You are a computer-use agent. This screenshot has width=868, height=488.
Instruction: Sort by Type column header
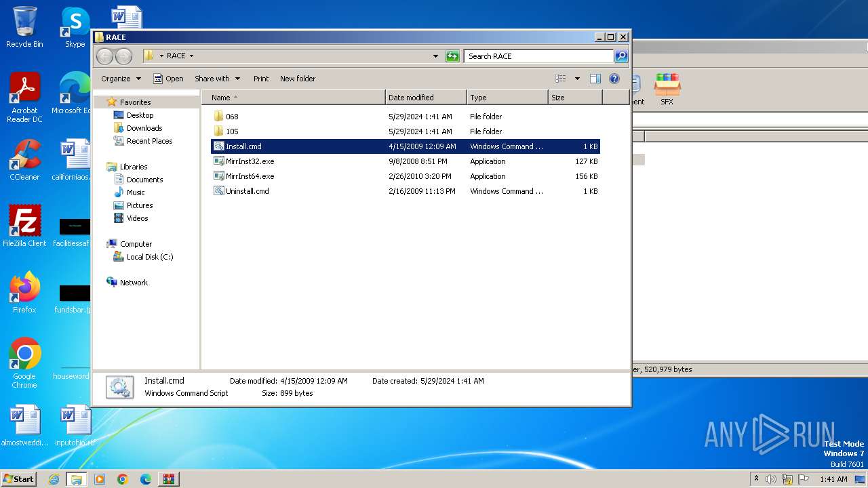tap(507, 98)
